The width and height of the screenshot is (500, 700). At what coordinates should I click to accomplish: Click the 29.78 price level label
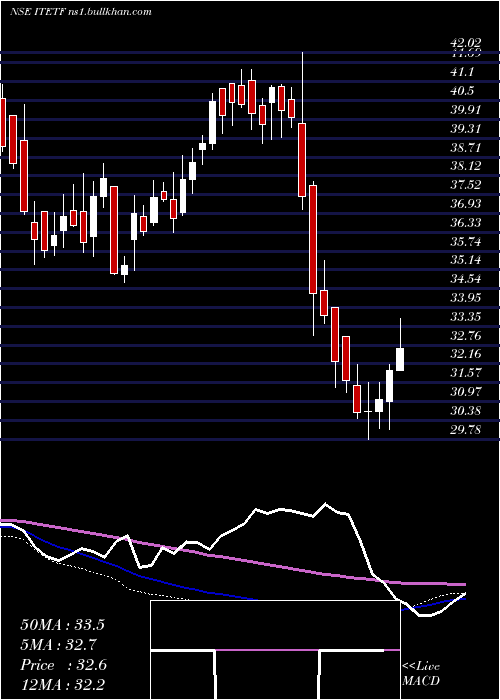click(x=466, y=430)
